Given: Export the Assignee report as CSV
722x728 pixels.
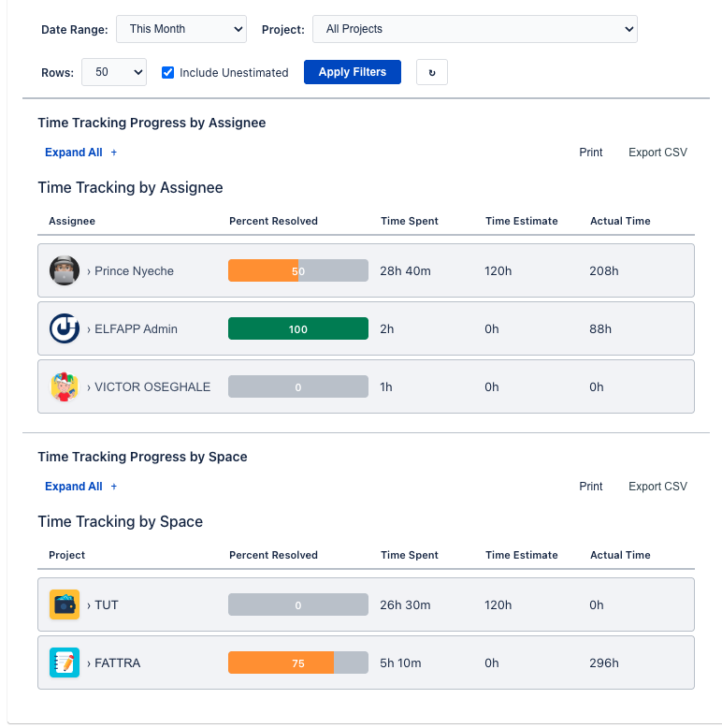Looking at the screenshot, I should pyautogui.click(x=657, y=153).
